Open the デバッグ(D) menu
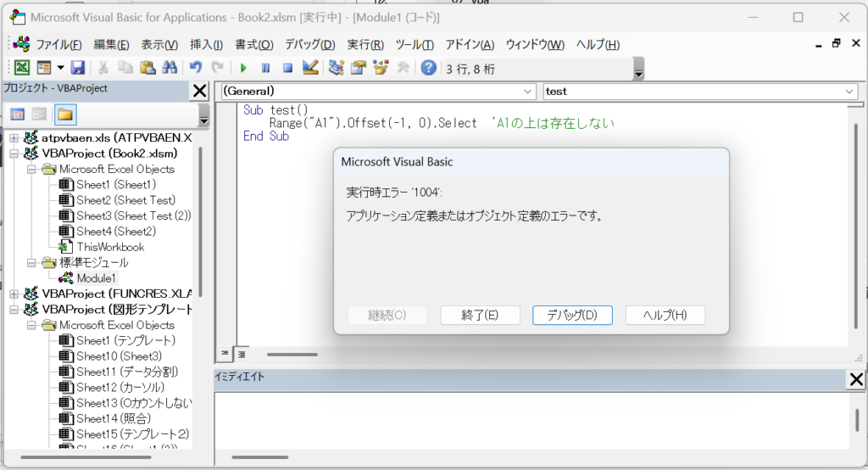Image resolution: width=868 pixels, height=470 pixels. [x=310, y=45]
